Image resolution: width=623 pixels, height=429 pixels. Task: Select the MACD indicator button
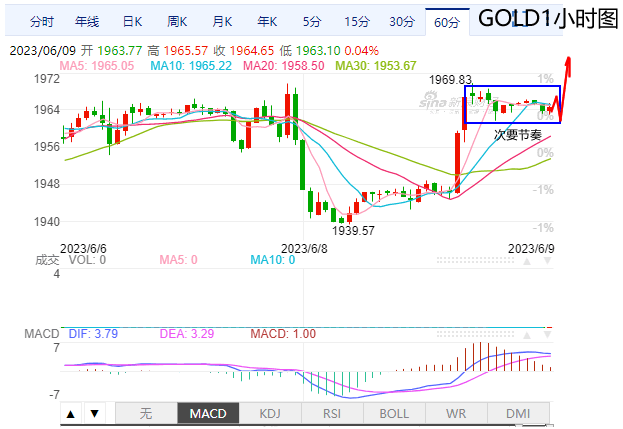(208, 414)
